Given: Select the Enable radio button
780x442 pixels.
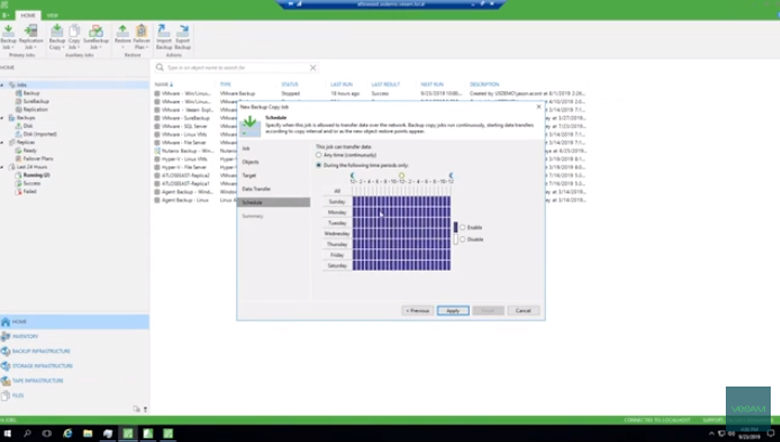Looking at the screenshot, I should [x=462, y=227].
